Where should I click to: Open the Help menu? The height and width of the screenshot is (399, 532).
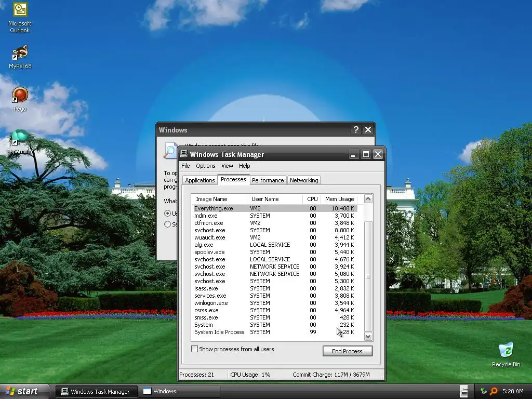pos(244,166)
